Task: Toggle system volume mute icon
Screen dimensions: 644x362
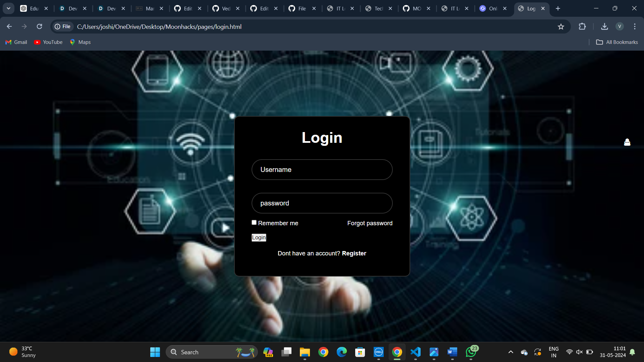Action: [x=579, y=352]
